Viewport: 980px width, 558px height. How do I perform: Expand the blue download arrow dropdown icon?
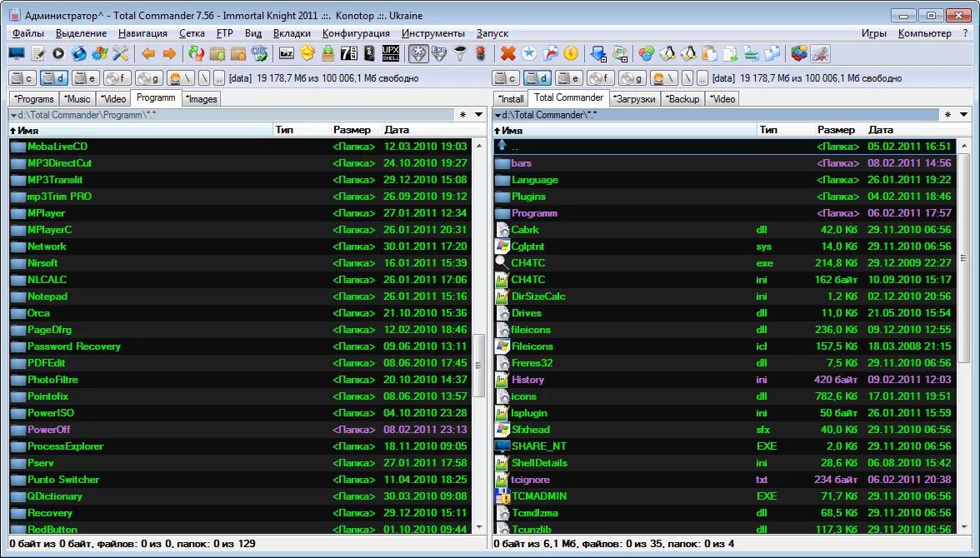point(598,54)
